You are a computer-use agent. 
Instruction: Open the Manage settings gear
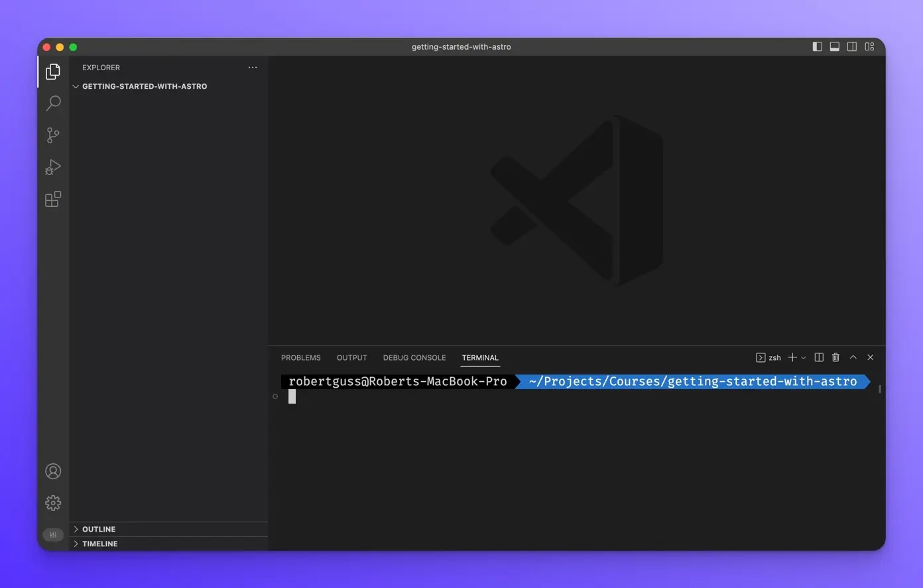(x=53, y=503)
